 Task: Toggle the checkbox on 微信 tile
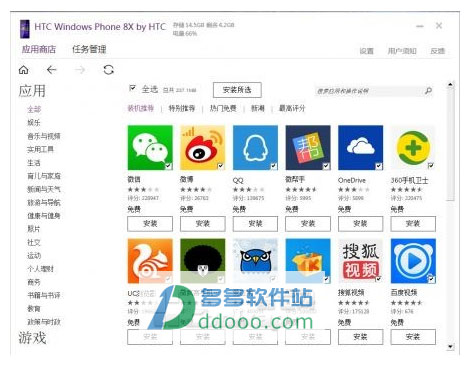coord(169,166)
